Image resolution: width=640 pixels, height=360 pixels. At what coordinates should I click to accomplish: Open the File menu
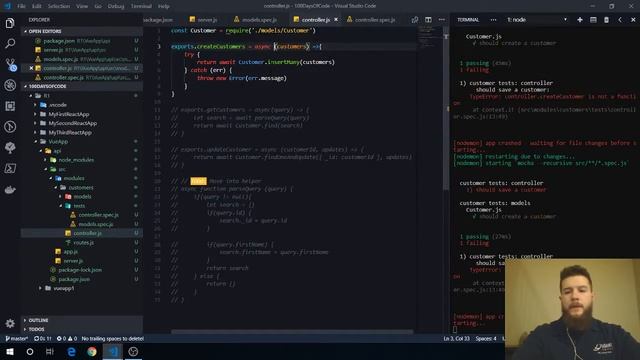(21, 6)
